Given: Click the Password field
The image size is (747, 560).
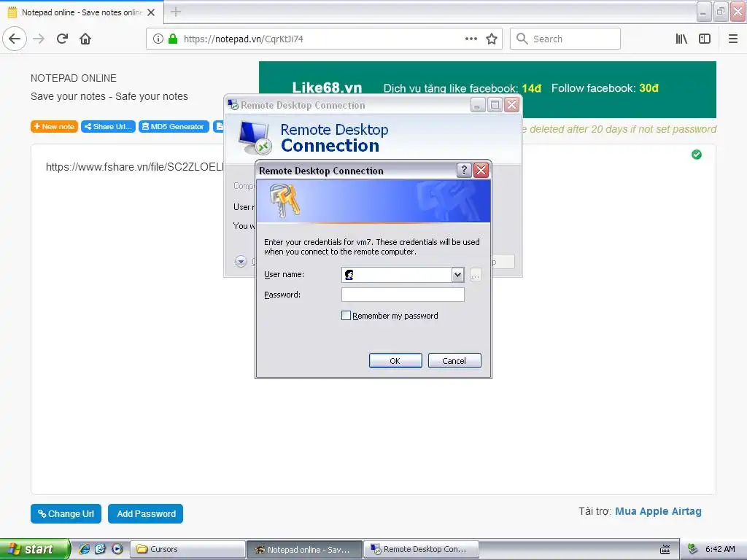Looking at the screenshot, I should pos(403,295).
